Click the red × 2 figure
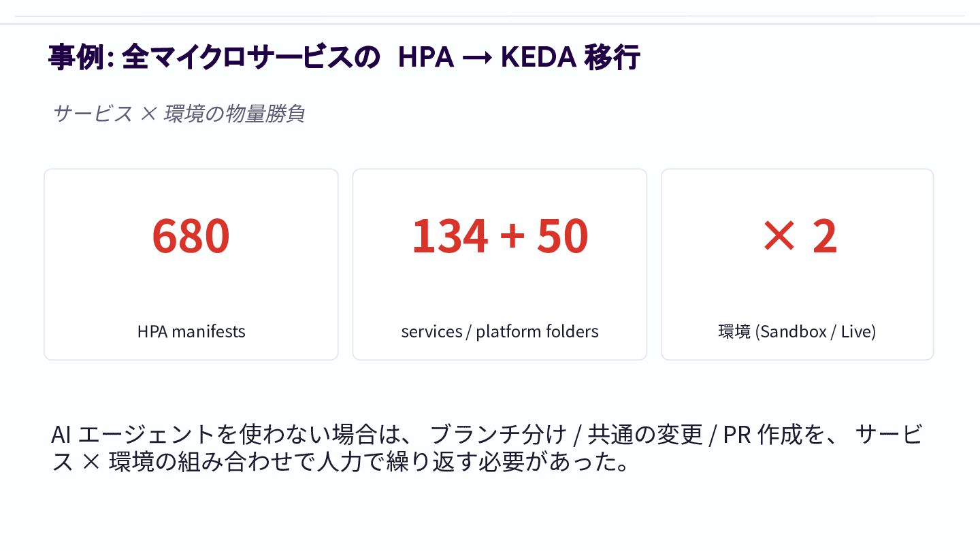 799,236
